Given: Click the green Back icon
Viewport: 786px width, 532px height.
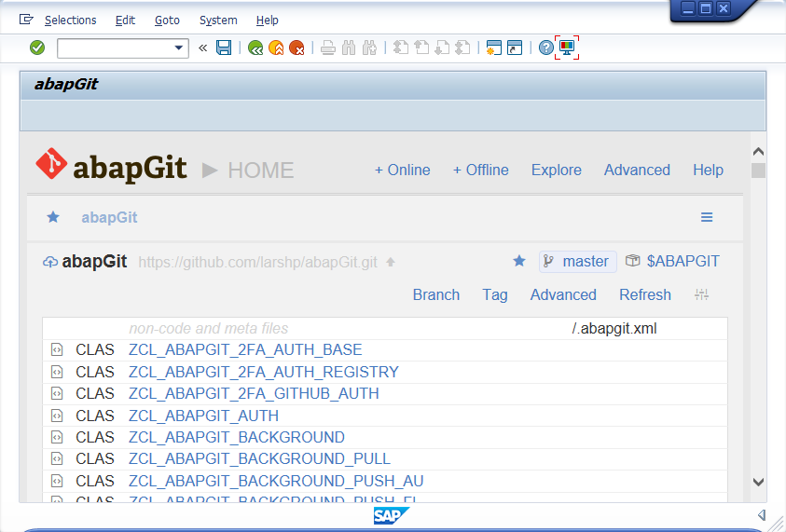Looking at the screenshot, I should click(x=255, y=48).
